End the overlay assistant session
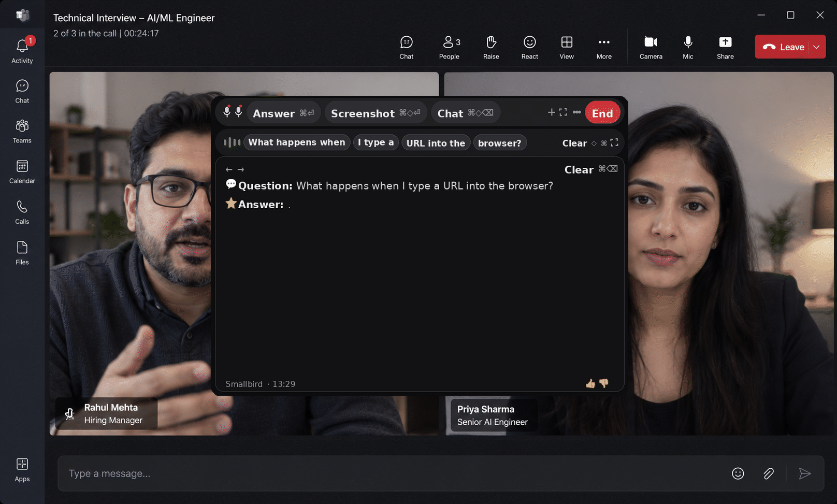Viewport: 837px width, 504px height. pos(602,113)
